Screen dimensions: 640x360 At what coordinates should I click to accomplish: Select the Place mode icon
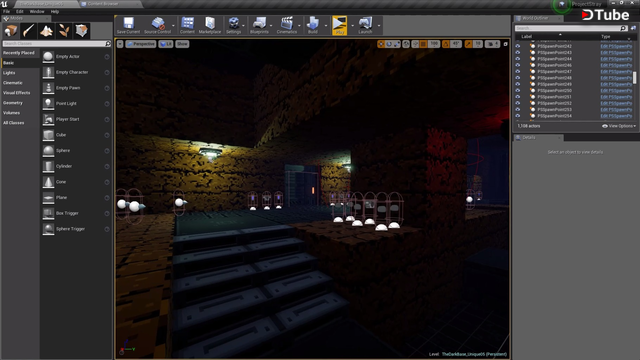[11, 31]
